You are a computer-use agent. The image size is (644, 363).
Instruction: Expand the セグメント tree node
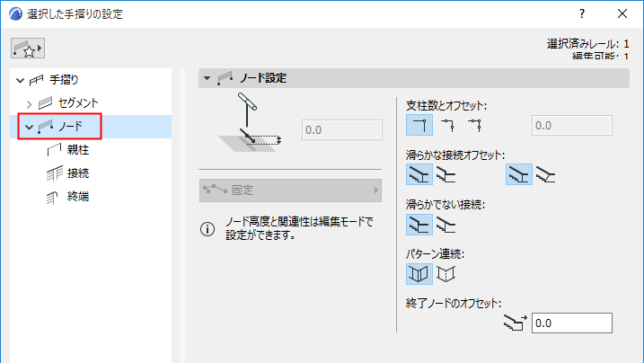click(x=31, y=103)
